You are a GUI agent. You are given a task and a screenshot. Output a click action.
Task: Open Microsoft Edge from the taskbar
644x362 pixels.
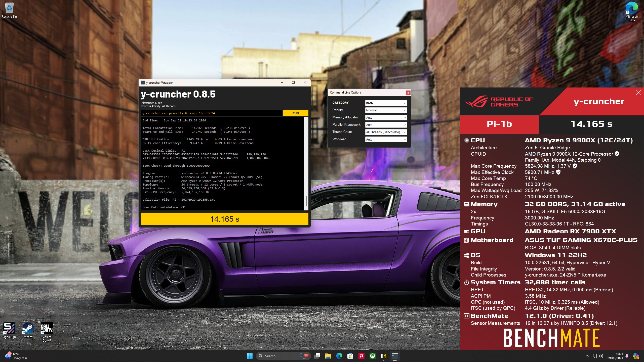(339, 356)
